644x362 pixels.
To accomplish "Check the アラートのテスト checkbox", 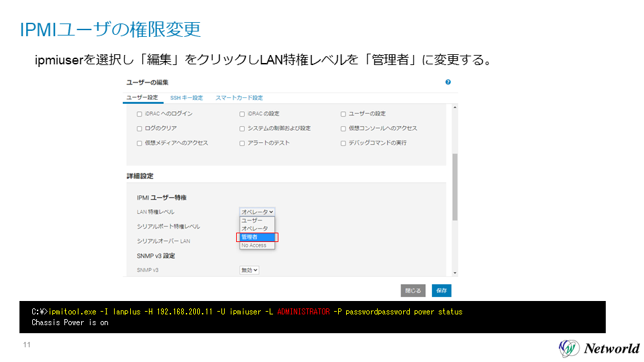I will [242, 143].
